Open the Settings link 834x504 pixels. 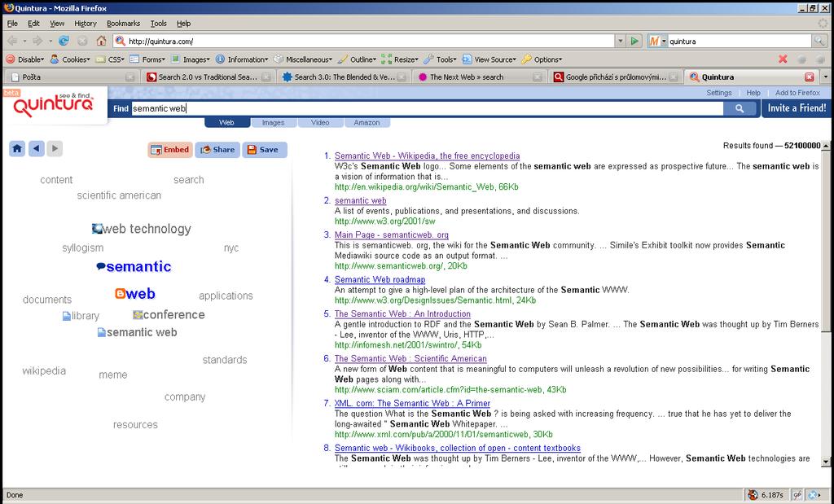[x=719, y=93]
